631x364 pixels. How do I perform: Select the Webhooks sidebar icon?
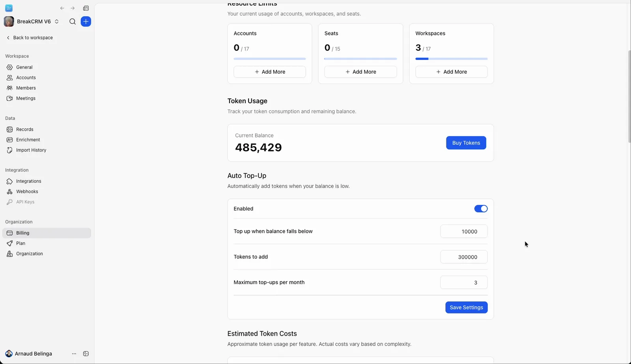coord(9,191)
